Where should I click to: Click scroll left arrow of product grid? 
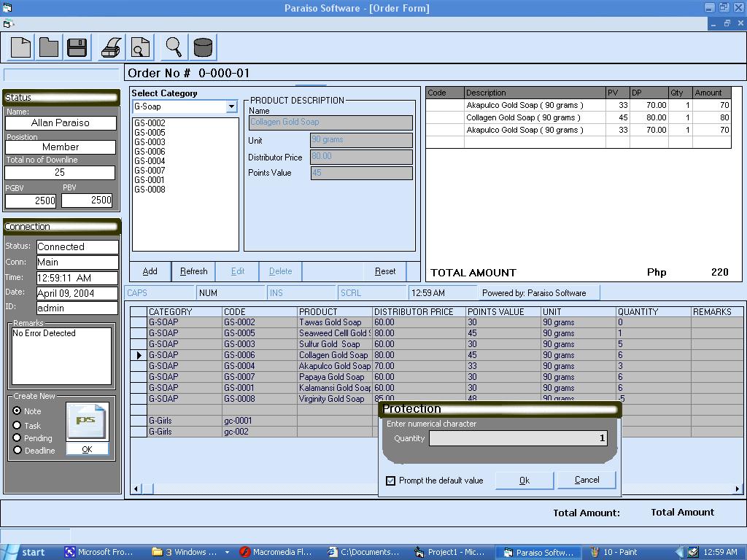pos(136,489)
